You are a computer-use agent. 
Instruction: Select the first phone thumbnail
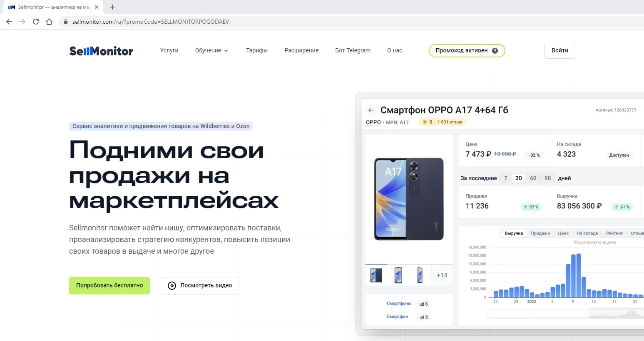376,275
